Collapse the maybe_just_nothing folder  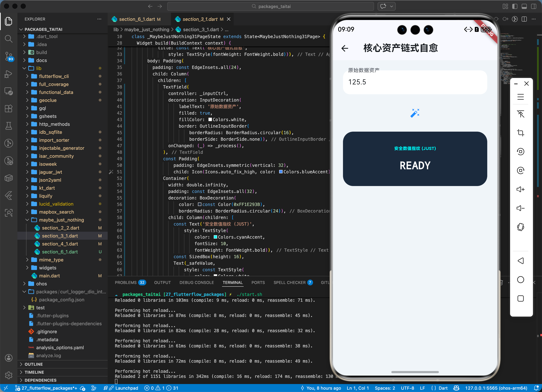tap(61, 220)
